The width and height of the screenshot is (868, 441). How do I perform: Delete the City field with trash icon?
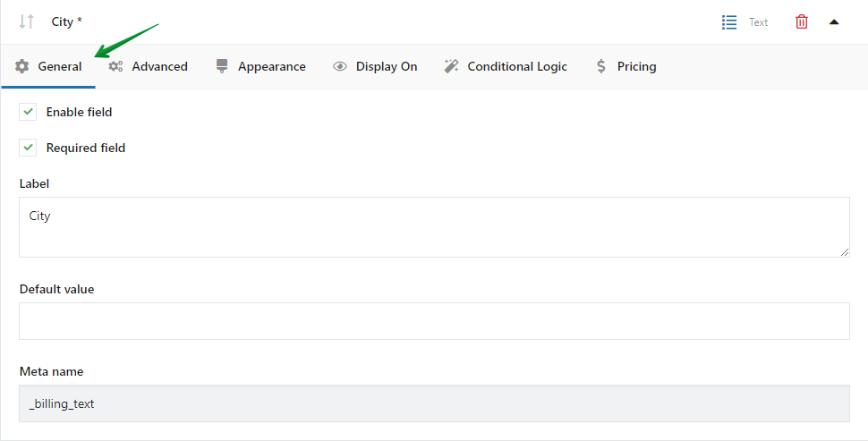tap(802, 21)
